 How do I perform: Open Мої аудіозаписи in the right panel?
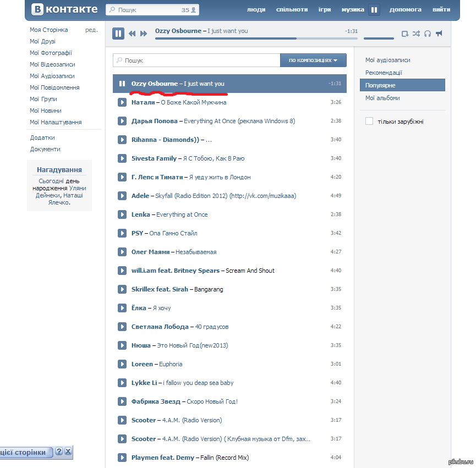pos(387,60)
